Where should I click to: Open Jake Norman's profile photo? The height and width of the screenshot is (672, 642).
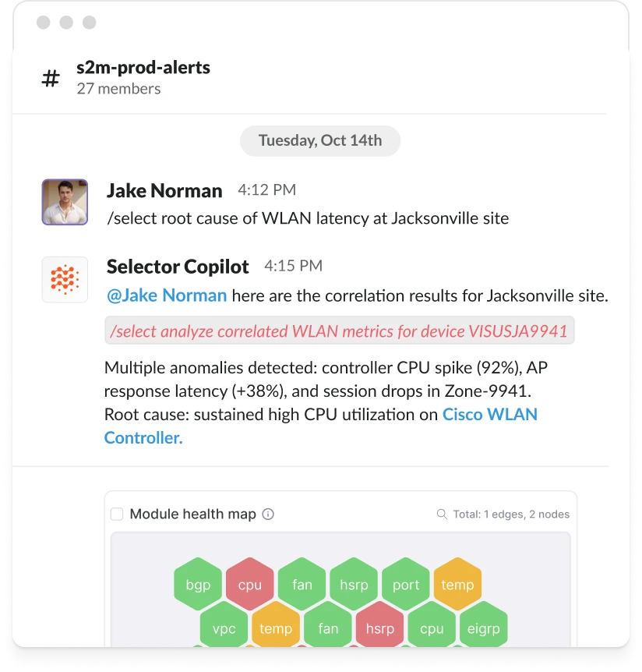click(65, 202)
